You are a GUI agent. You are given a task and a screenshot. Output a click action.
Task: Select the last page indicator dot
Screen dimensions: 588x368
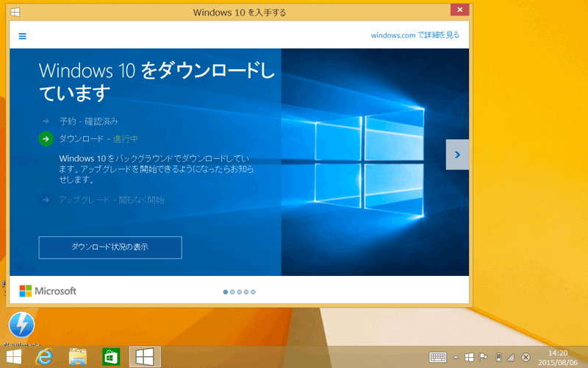tap(253, 292)
